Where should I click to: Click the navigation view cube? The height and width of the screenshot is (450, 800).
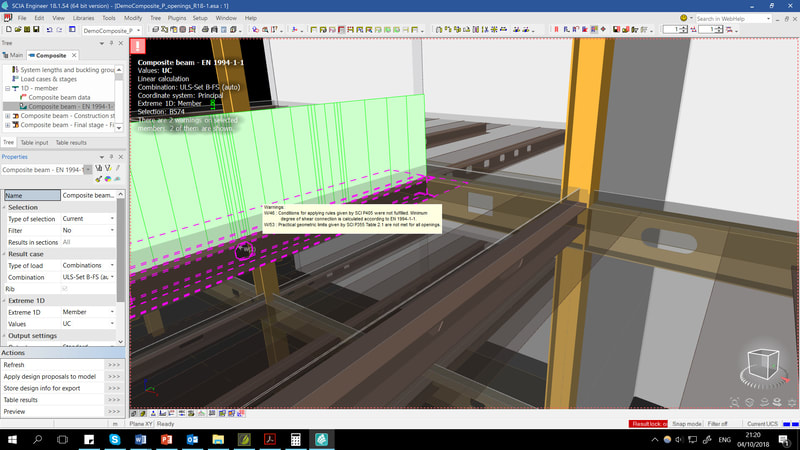pos(763,365)
